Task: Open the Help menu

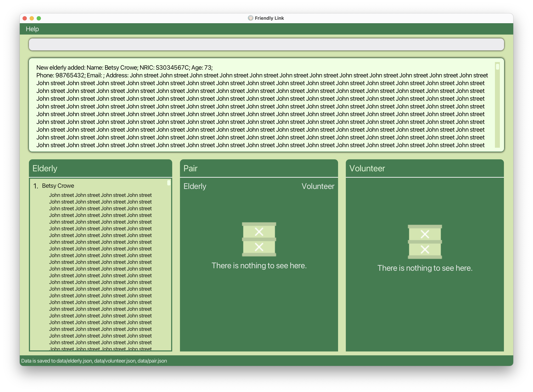Action: coord(32,29)
